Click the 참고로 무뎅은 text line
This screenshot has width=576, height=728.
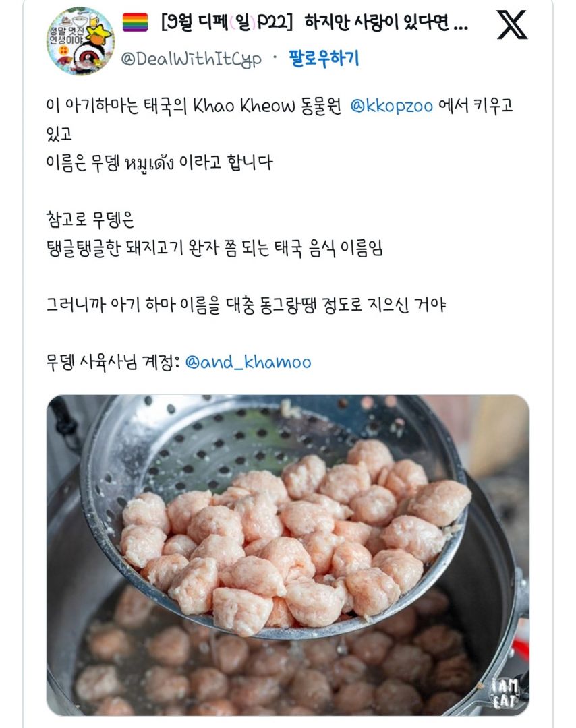point(90,220)
